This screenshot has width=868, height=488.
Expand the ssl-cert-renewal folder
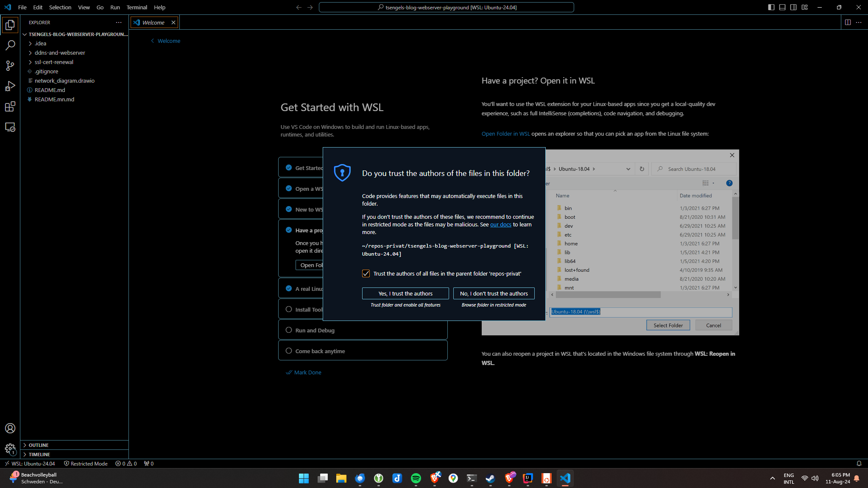pos(74,62)
